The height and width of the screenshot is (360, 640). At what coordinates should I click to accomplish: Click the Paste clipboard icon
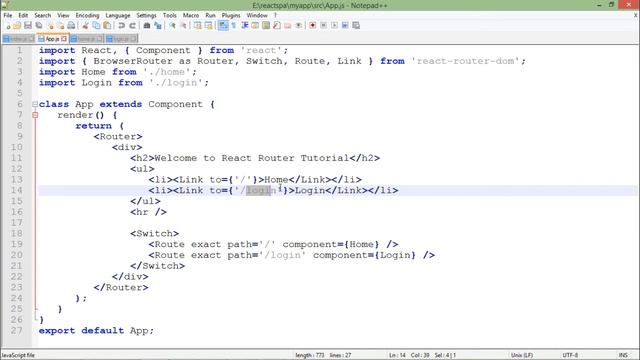pos(107,25)
